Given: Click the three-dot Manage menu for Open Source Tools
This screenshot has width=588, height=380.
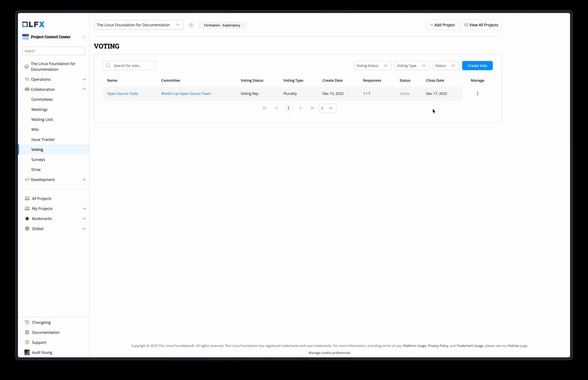Looking at the screenshot, I should coord(477,94).
